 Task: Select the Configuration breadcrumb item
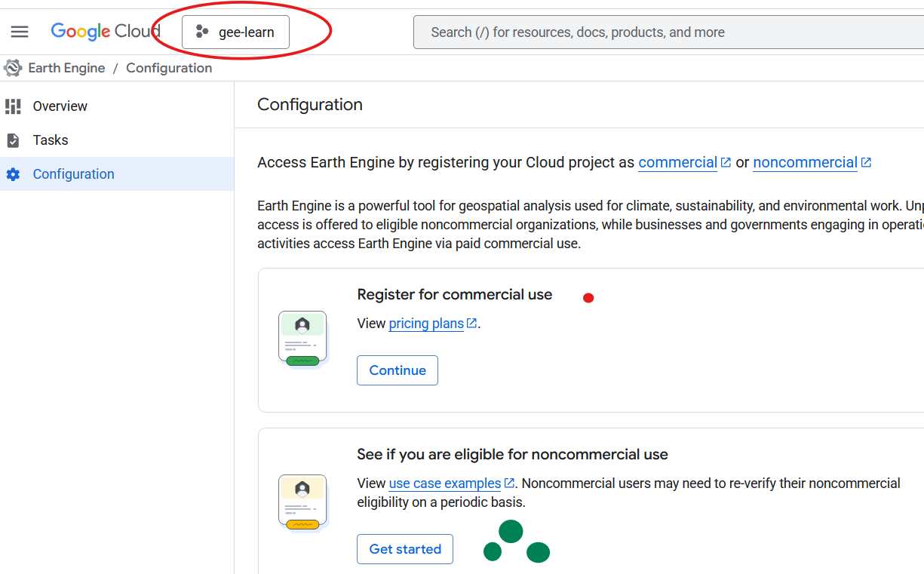tap(169, 68)
